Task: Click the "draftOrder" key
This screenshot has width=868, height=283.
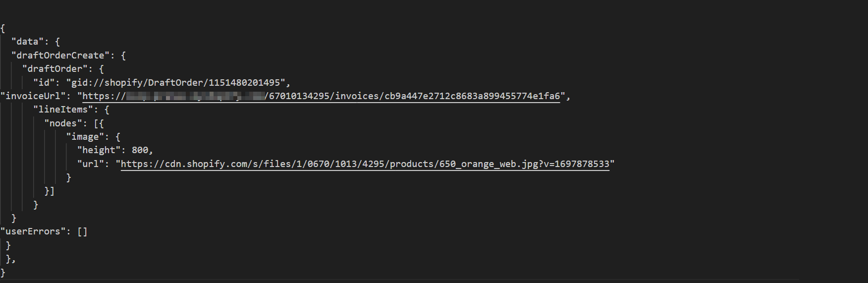Action: (55, 69)
